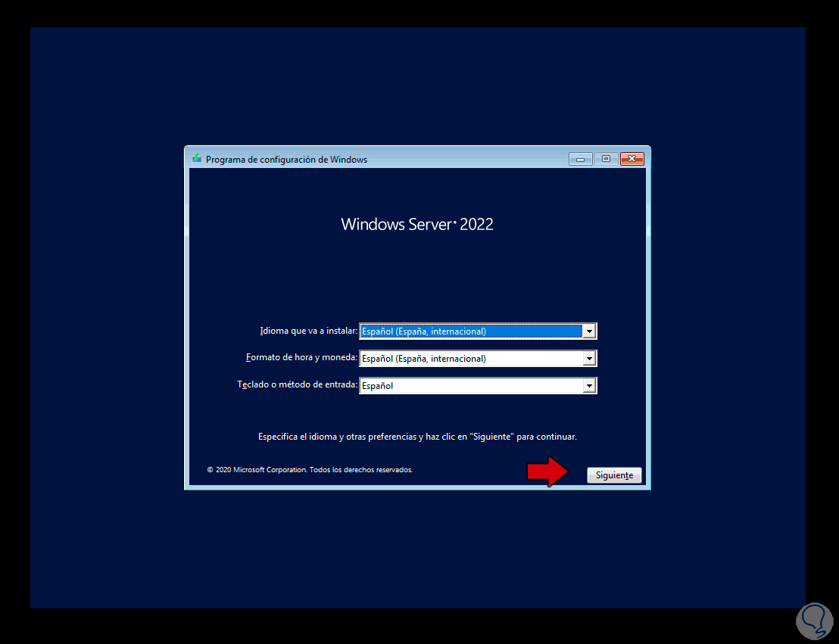Open the Teclado o método de entrada dropdown arrow

(x=588, y=386)
